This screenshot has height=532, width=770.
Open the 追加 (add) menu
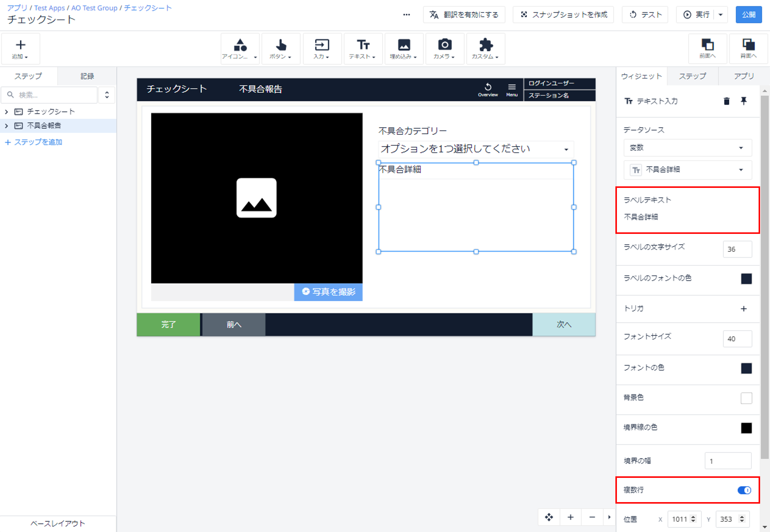click(20, 49)
